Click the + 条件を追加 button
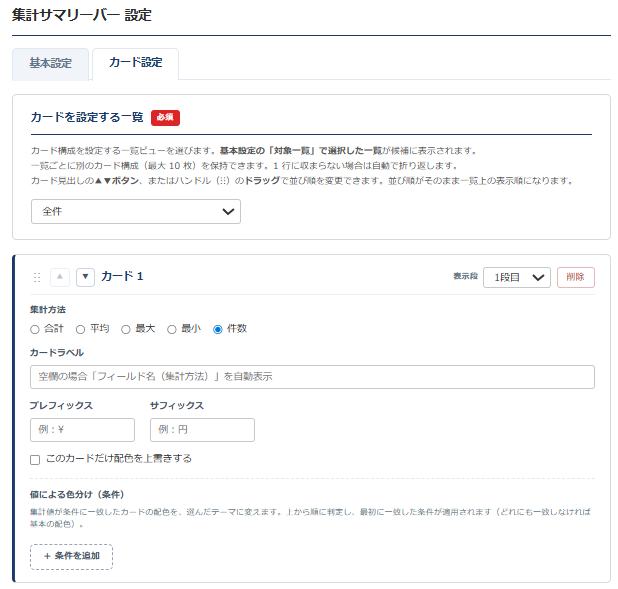Image resolution: width=618 pixels, height=589 pixels. point(71,556)
